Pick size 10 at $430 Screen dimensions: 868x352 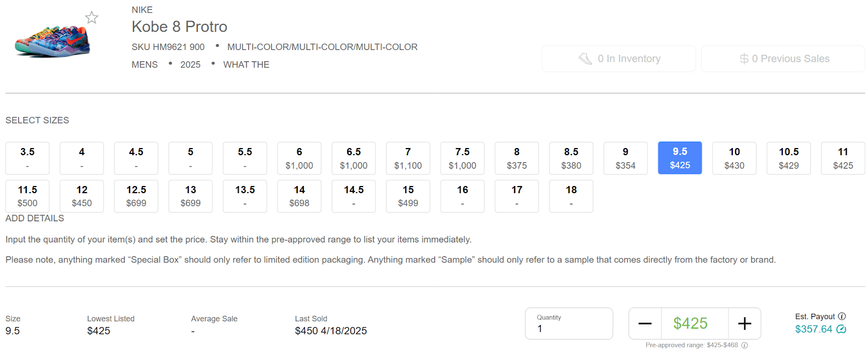coord(735,158)
